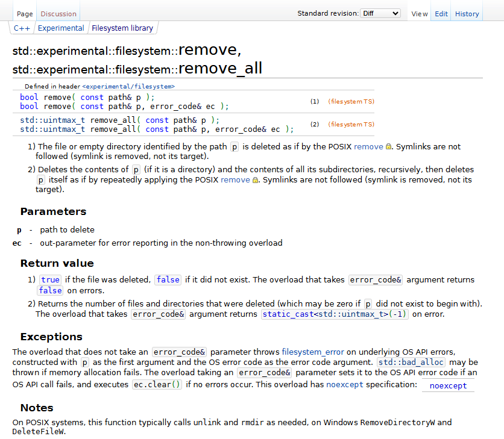This screenshot has width=504, height=439.
Task: Click 'path to delete' parameter description
Action: (67, 230)
